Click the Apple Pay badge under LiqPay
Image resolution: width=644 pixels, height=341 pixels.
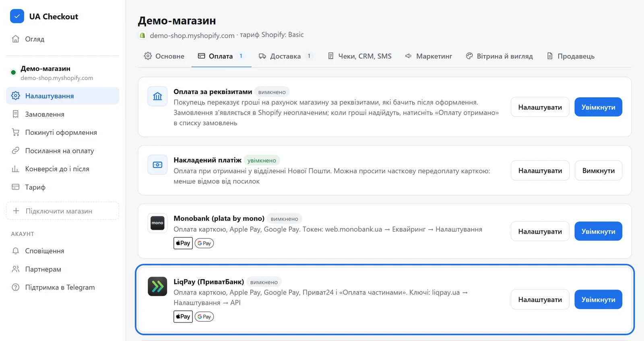[183, 317]
